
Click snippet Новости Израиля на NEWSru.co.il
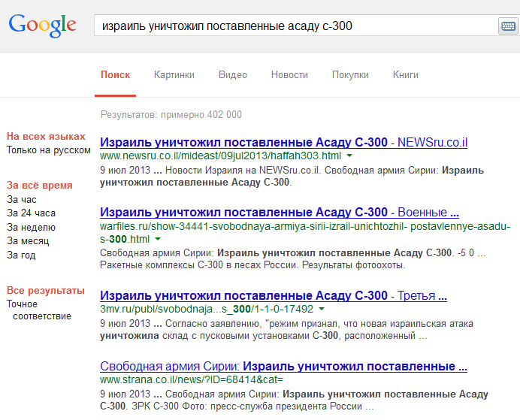point(292,176)
